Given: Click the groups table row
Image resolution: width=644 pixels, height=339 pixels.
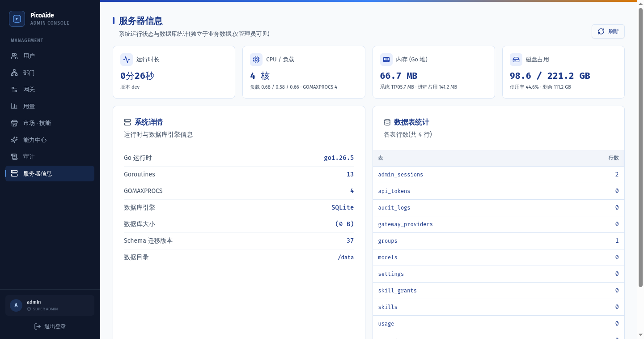Looking at the screenshot, I should click(x=499, y=241).
